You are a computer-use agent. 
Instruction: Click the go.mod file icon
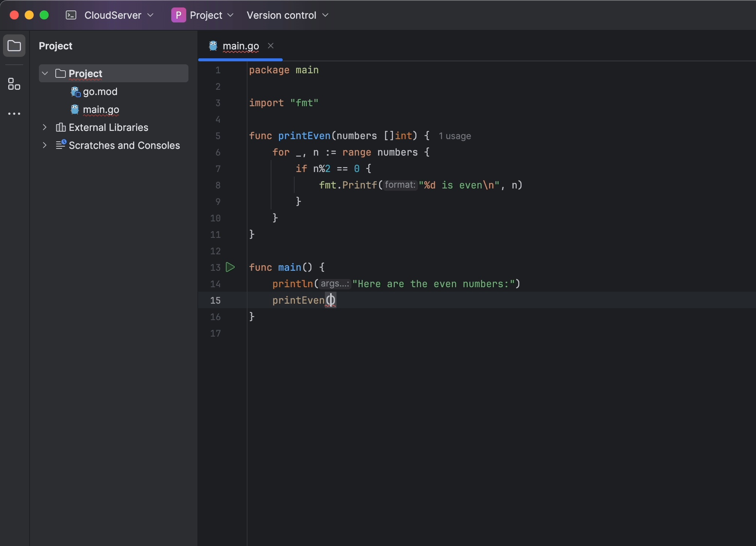click(x=74, y=92)
